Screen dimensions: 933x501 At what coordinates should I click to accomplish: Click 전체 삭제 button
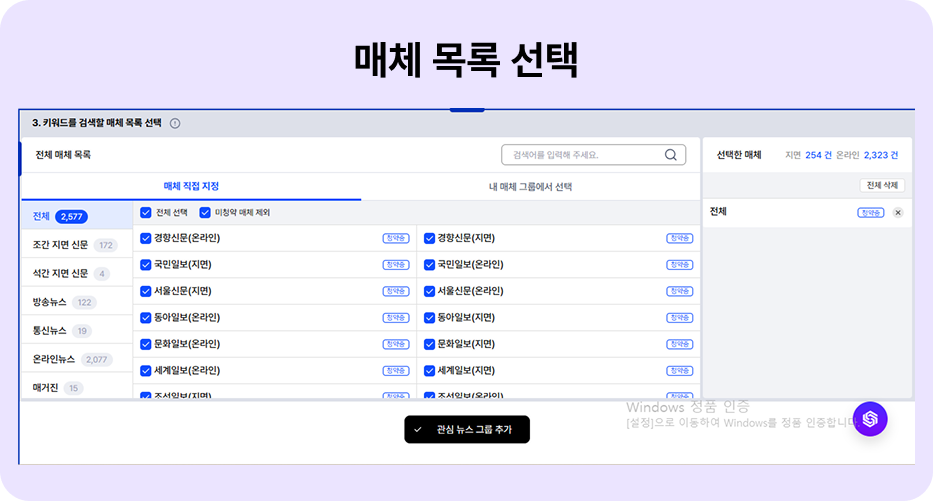click(882, 185)
